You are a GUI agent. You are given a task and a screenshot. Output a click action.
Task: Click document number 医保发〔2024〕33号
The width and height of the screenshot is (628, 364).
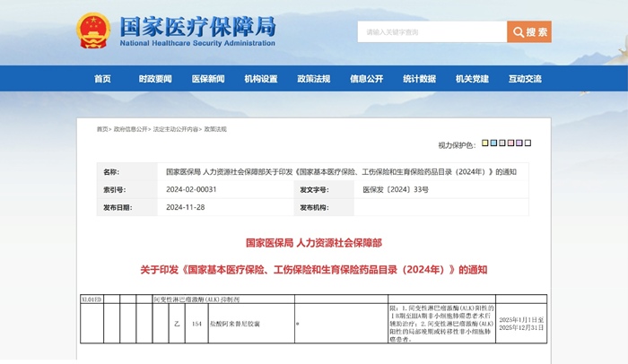click(396, 190)
